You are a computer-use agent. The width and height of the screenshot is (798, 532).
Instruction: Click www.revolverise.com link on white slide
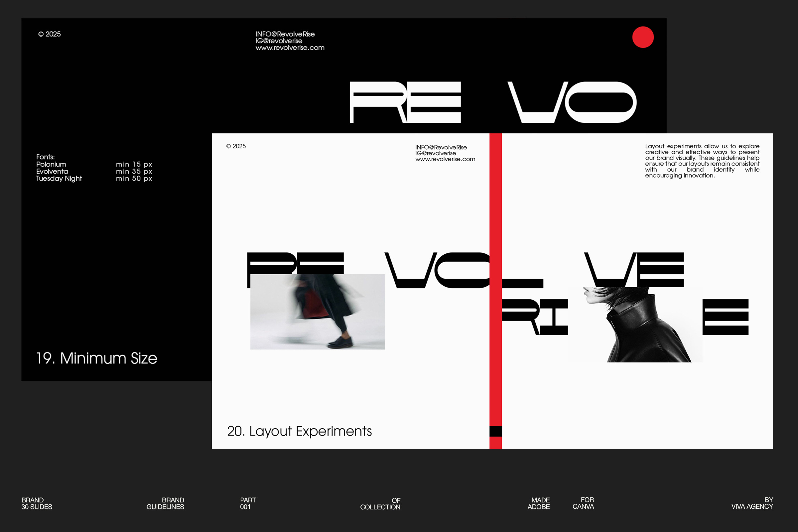pyautogui.click(x=445, y=159)
